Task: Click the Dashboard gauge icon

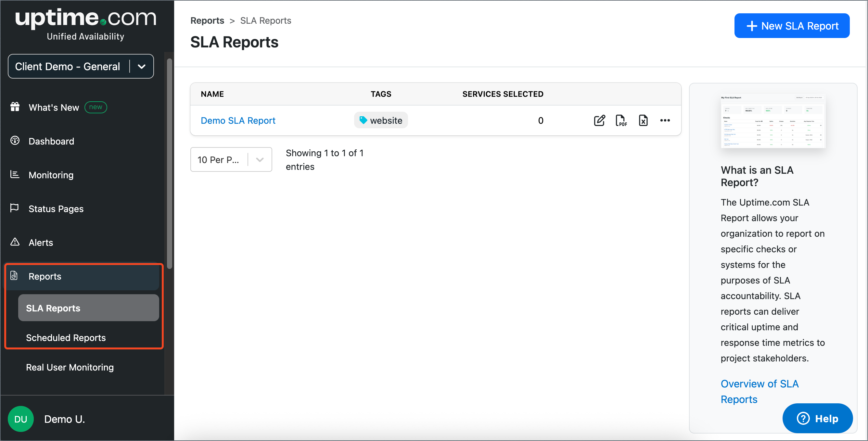Action: (15, 141)
